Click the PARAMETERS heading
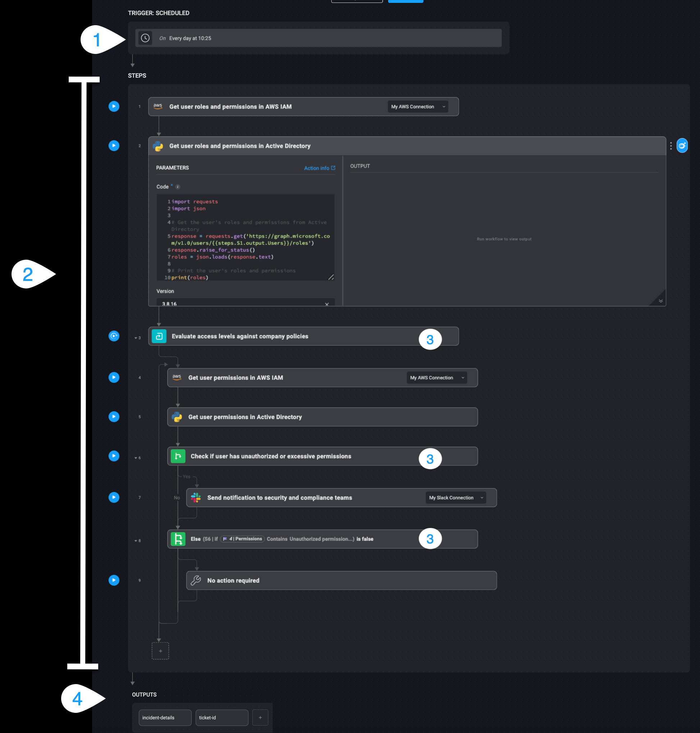This screenshot has width=700, height=733. coord(172,168)
